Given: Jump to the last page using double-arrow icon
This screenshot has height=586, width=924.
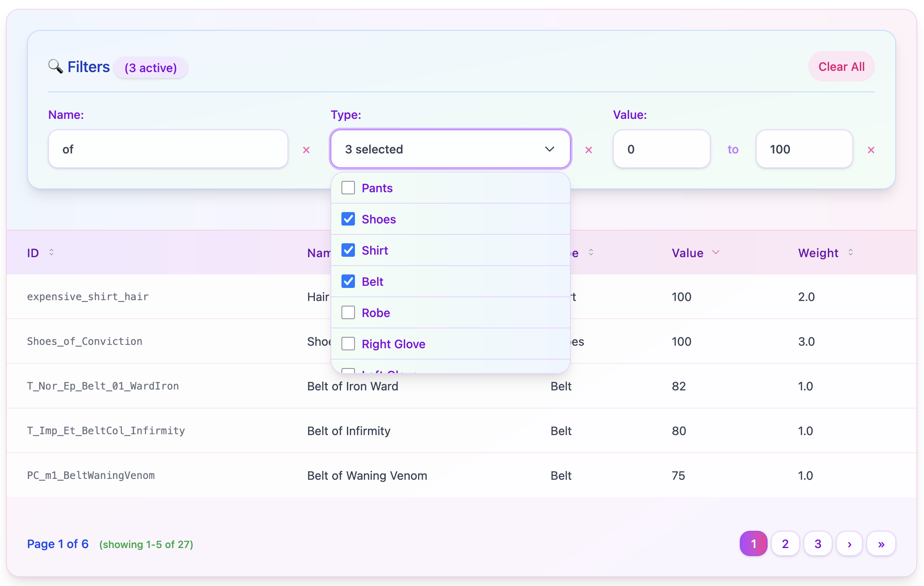Looking at the screenshot, I should pyautogui.click(x=881, y=543).
